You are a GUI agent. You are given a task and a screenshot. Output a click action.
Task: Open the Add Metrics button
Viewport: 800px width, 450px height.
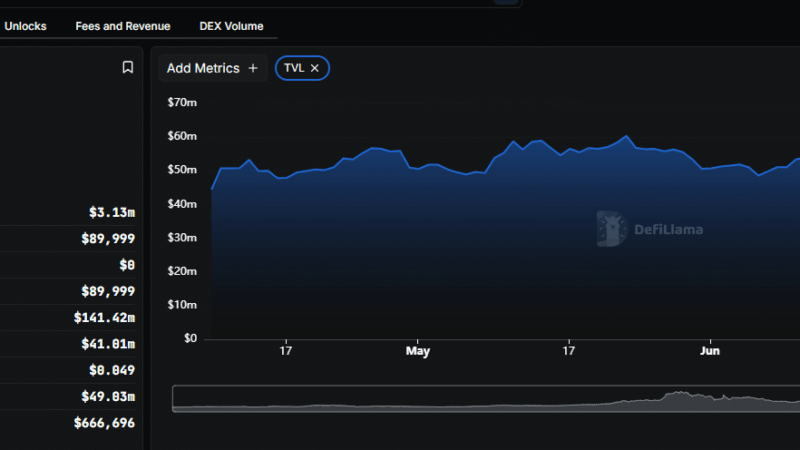[x=213, y=68]
